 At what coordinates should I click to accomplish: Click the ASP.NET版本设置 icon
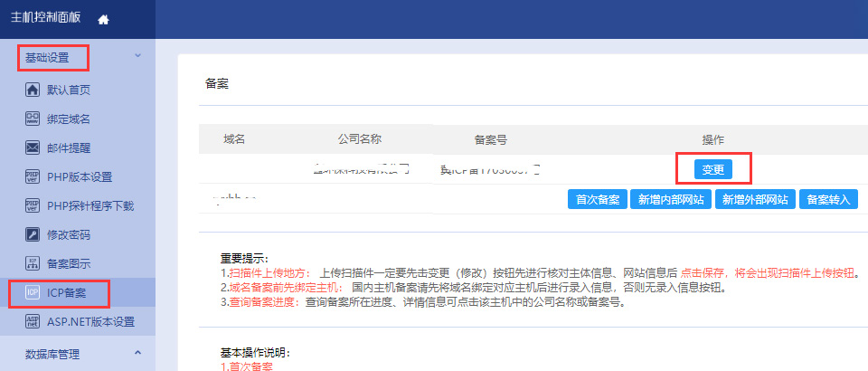coord(32,322)
